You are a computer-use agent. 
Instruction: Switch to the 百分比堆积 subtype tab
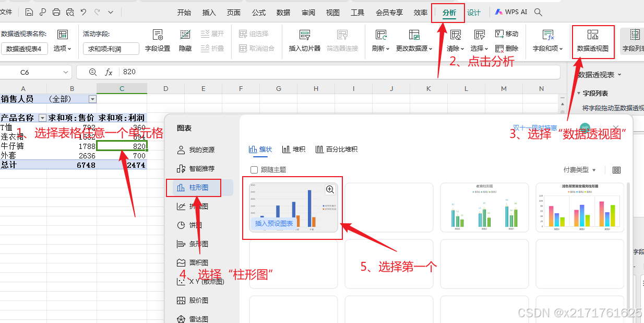pos(337,149)
